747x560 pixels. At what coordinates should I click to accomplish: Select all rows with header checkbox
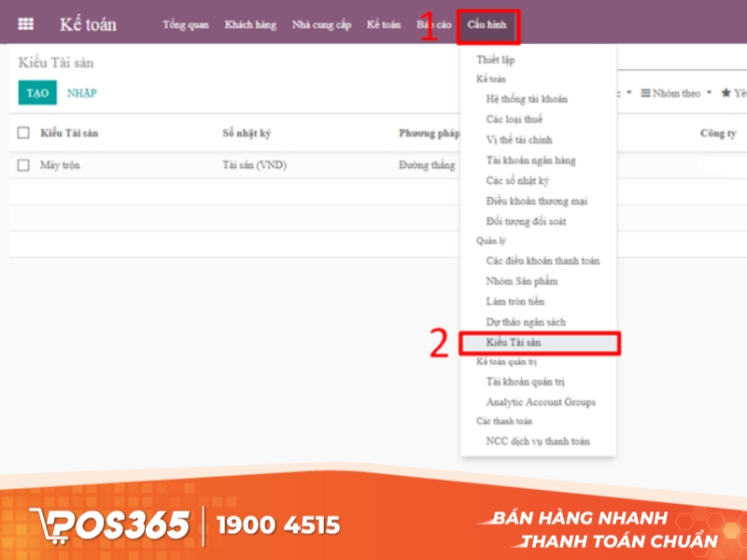coord(24,133)
